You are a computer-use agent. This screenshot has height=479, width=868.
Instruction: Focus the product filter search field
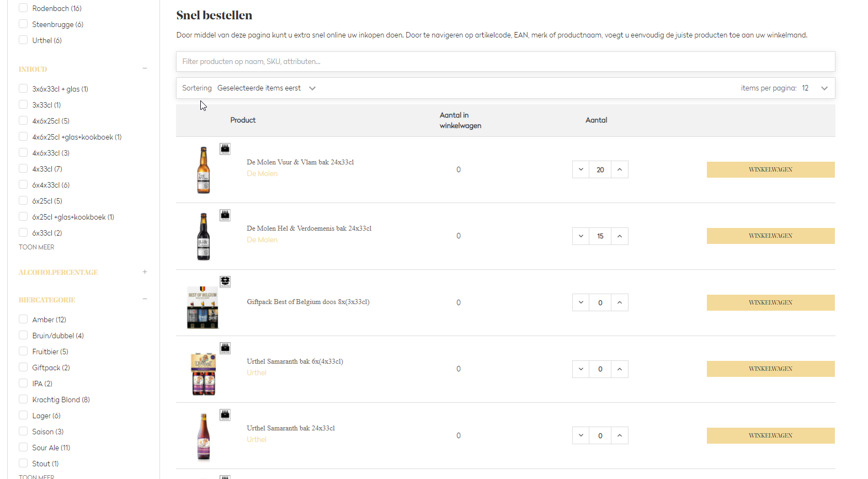(x=505, y=61)
